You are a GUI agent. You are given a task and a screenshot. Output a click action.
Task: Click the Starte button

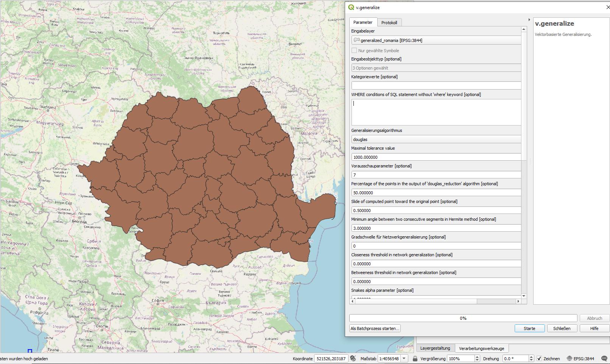click(529, 328)
